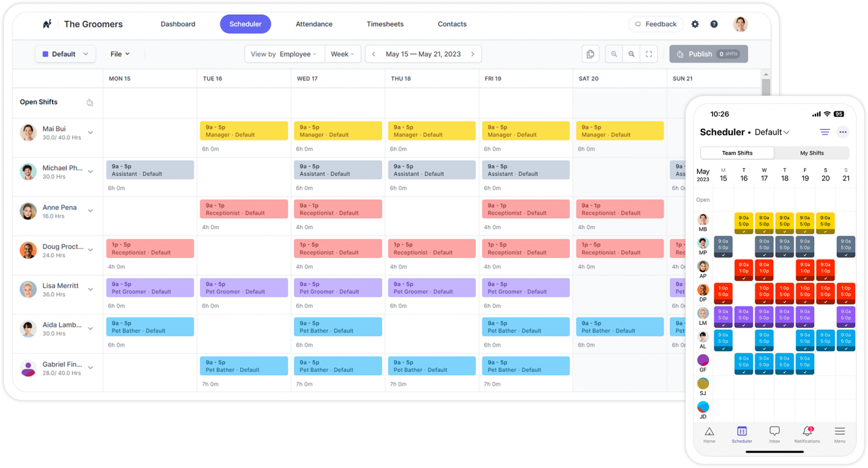Enter fullscreen via the expand icon
The height and width of the screenshot is (468, 868).
pyautogui.click(x=649, y=54)
